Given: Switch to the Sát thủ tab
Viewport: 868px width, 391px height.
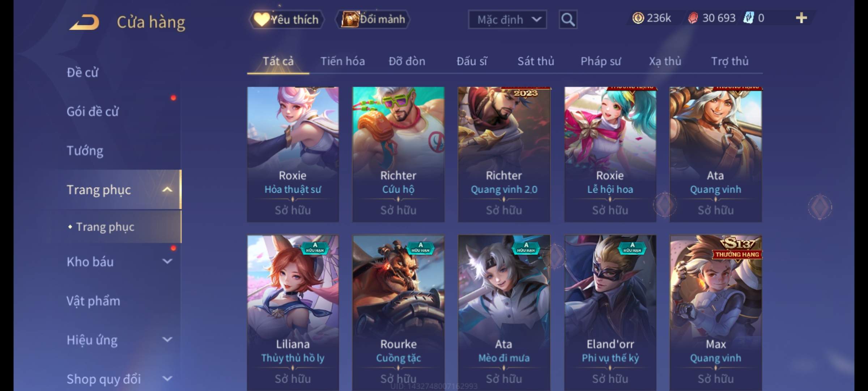Looking at the screenshot, I should (536, 61).
